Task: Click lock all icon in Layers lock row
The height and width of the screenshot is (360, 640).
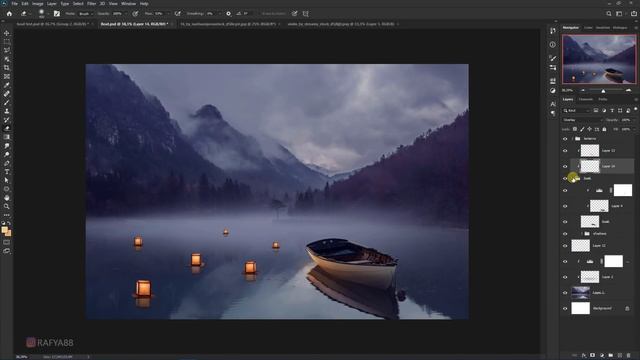Action: pos(604,129)
